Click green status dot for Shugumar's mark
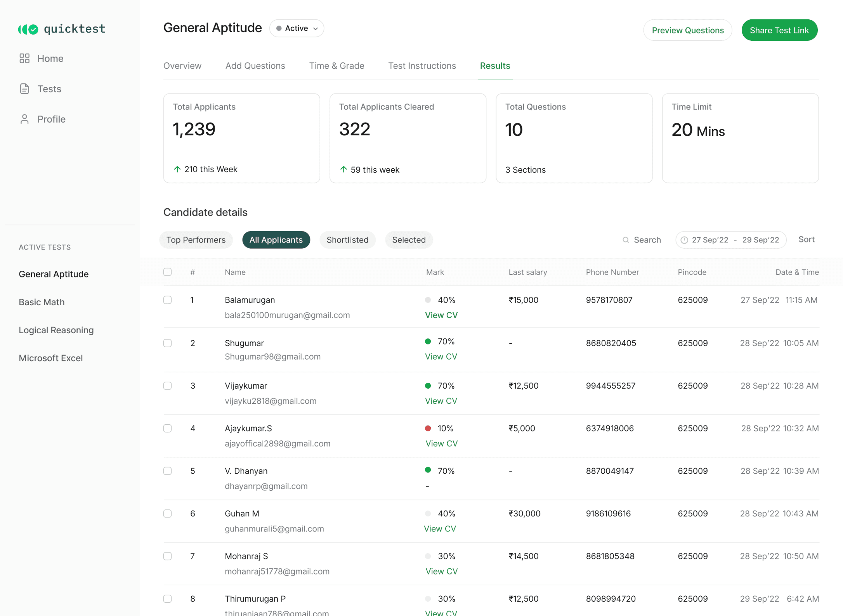Screen dimensions: 843x616 tap(428, 341)
